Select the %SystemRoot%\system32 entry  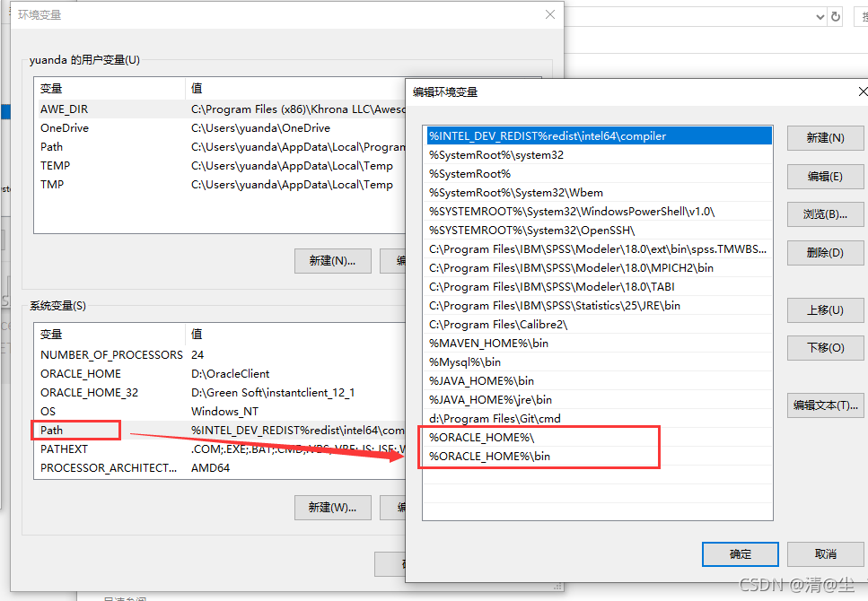click(600, 155)
